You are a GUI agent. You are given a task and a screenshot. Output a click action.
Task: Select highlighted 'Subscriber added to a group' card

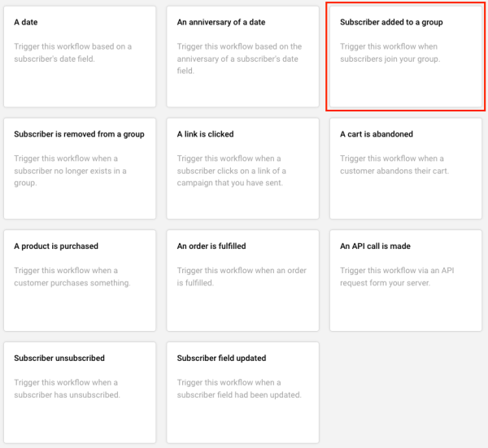tap(405, 57)
